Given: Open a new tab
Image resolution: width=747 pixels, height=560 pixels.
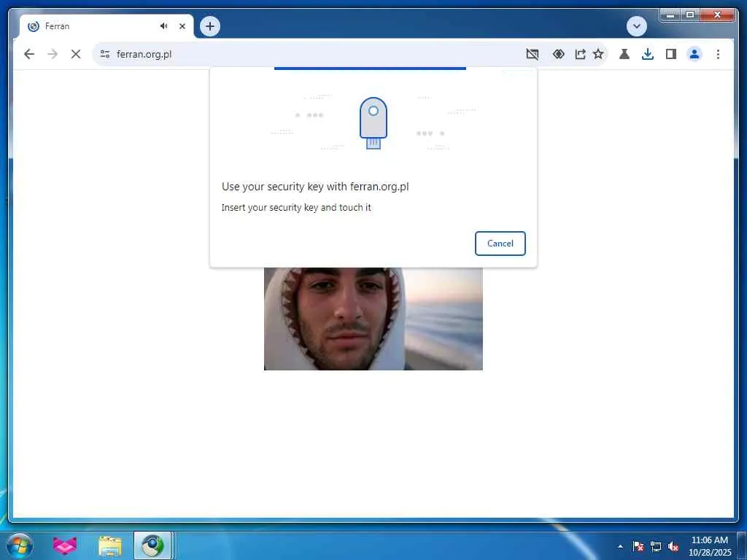Looking at the screenshot, I should [210, 26].
